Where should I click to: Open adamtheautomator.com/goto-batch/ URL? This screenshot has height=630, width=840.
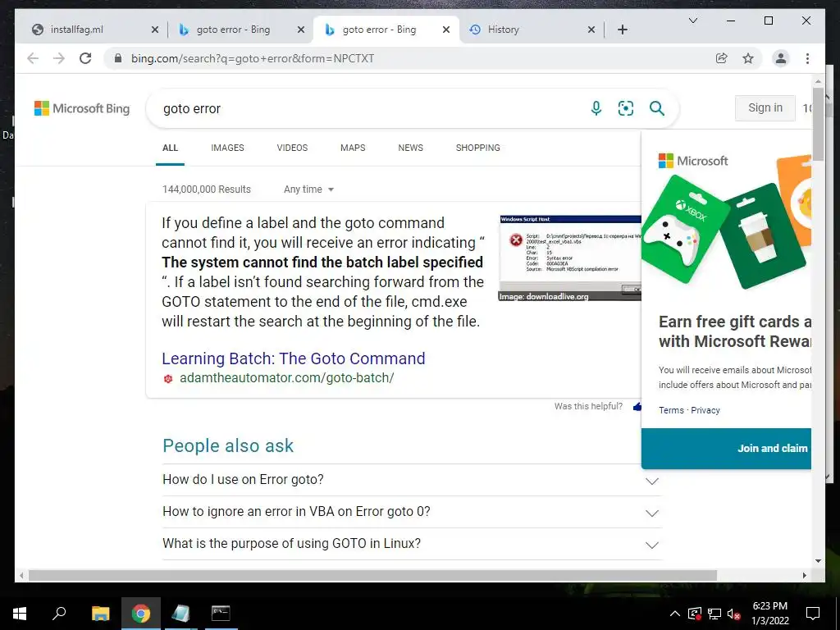pyautogui.click(x=286, y=377)
